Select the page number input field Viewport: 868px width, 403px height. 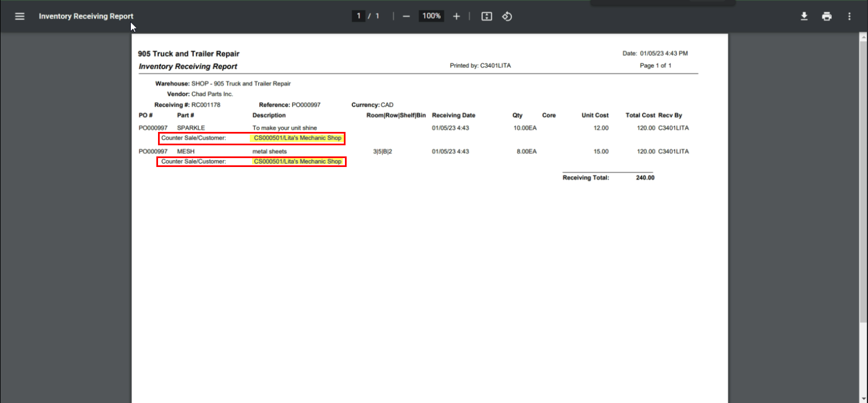(358, 16)
